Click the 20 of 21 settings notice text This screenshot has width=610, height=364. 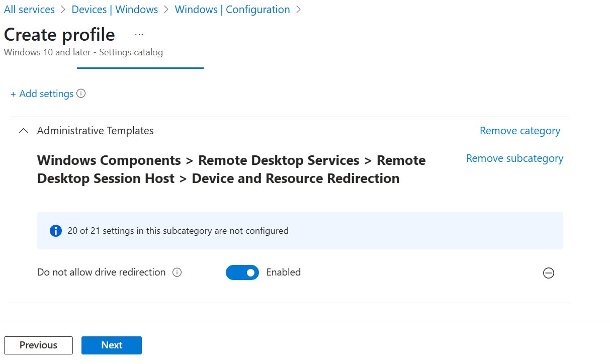tap(178, 231)
